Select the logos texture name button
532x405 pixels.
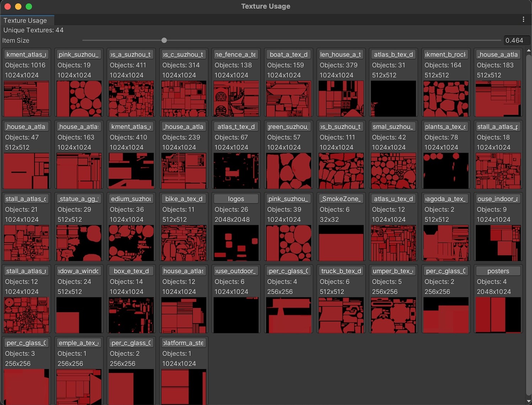[x=236, y=199]
